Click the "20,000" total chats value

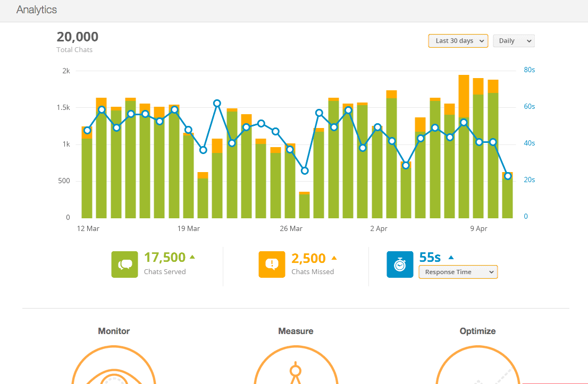click(78, 37)
